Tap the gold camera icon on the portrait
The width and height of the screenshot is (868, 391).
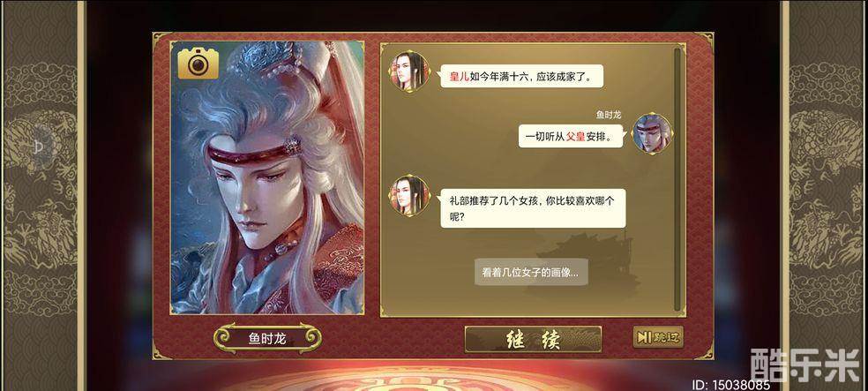click(198, 64)
